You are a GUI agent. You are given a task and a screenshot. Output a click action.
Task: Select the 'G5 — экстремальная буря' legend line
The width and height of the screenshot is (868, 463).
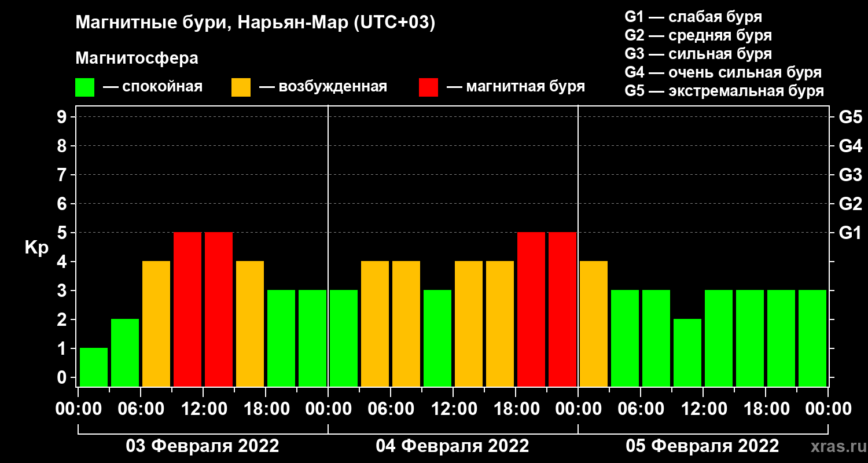point(724,91)
